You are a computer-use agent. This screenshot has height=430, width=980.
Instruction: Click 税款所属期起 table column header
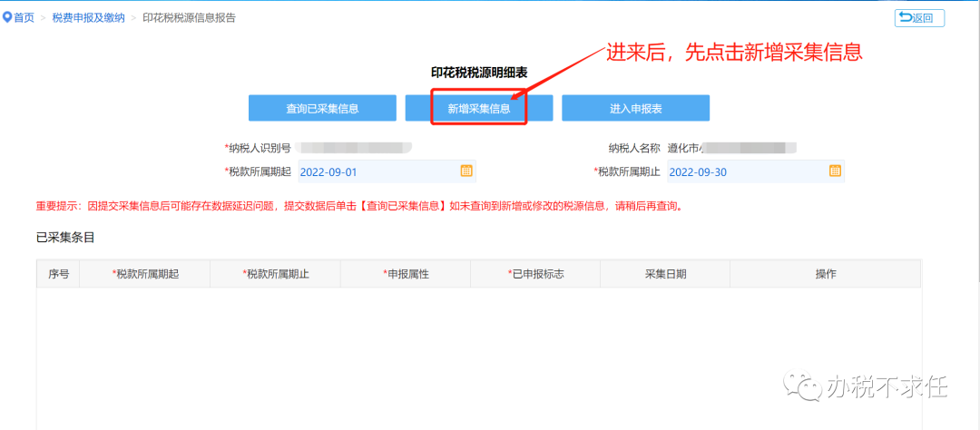pyautogui.click(x=145, y=274)
